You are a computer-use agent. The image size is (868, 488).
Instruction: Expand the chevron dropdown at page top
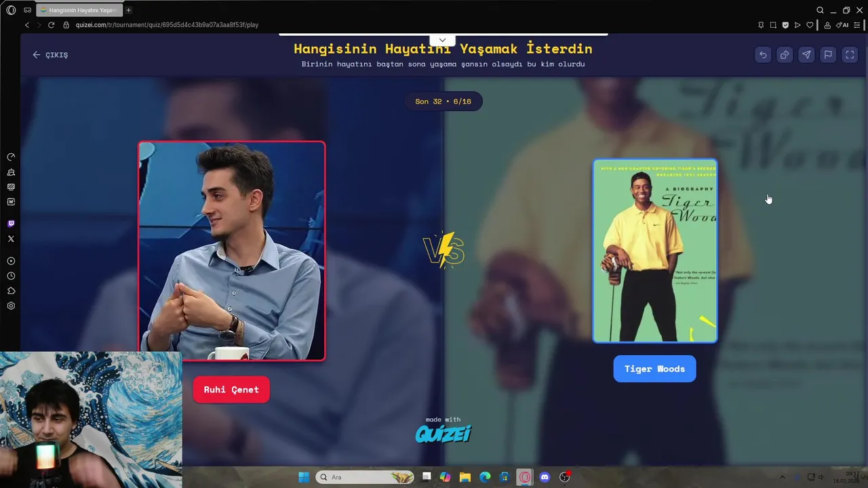tap(442, 40)
